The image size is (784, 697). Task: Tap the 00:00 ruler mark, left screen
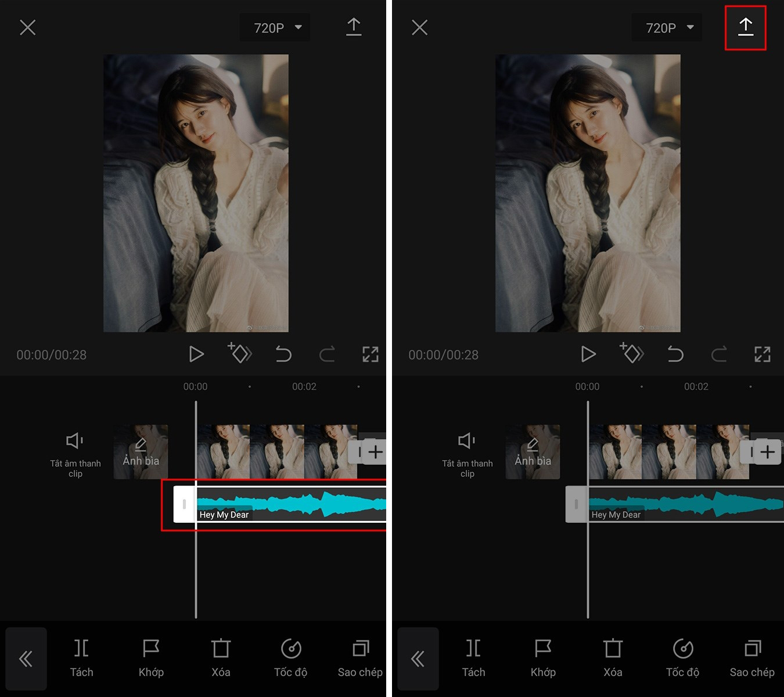click(x=195, y=387)
